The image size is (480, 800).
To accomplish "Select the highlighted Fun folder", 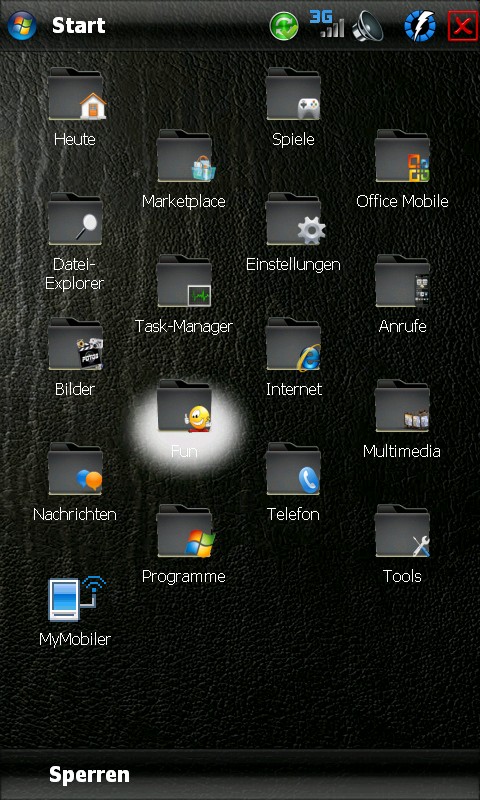I will click(x=185, y=407).
